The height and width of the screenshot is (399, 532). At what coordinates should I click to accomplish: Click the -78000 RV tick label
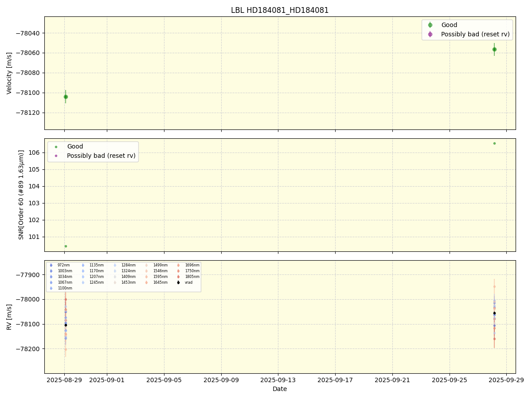pyautogui.click(x=29, y=300)
